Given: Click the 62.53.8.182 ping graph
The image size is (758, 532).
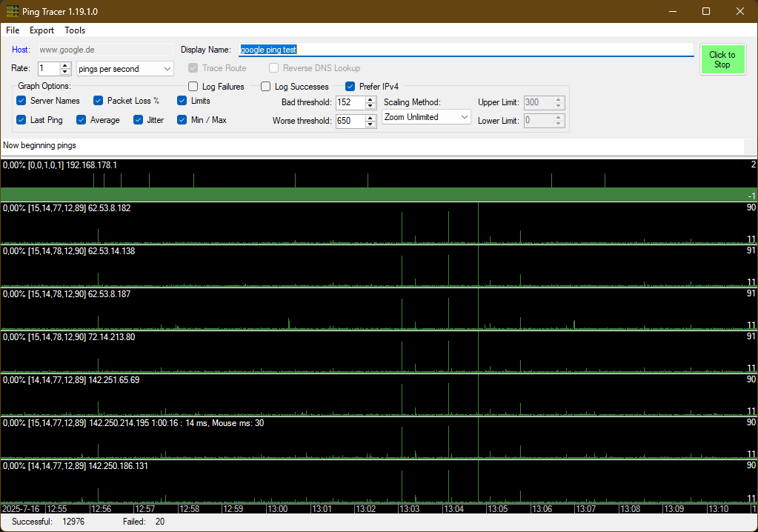Looking at the screenshot, I should (x=379, y=223).
